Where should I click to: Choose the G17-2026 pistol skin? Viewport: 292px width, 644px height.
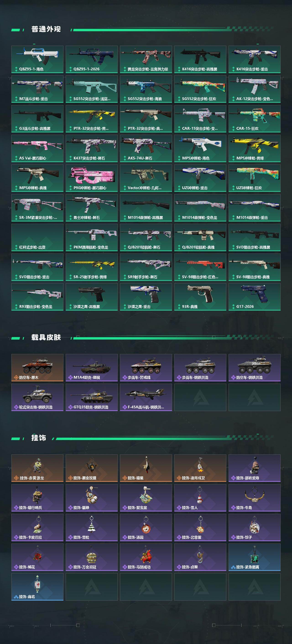coord(255,297)
